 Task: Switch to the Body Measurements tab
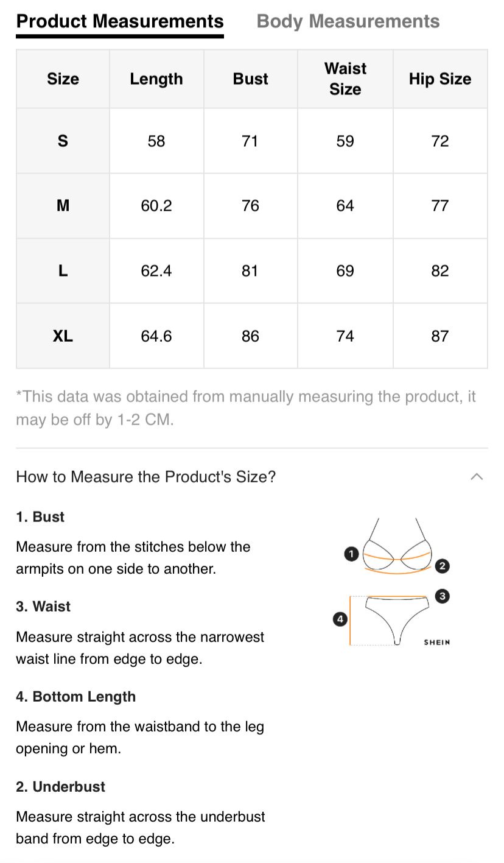[348, 21]
